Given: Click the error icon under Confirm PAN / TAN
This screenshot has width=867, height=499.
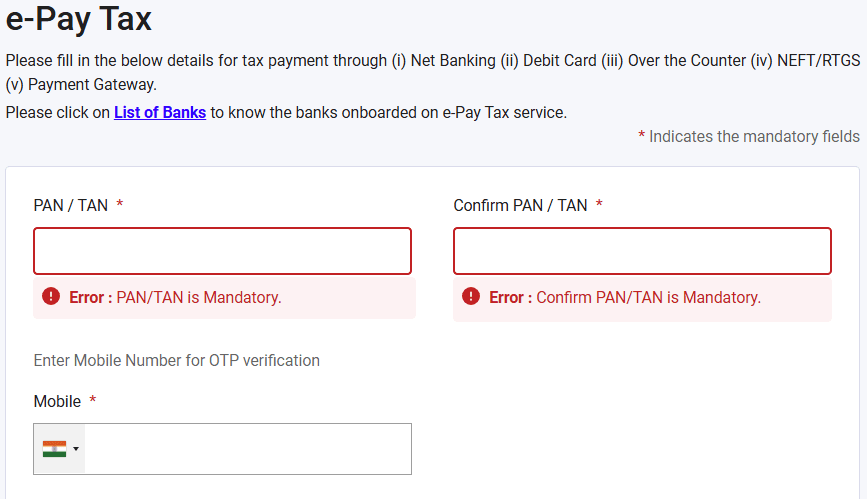Looking at the screenshot, I should (471, 297).
